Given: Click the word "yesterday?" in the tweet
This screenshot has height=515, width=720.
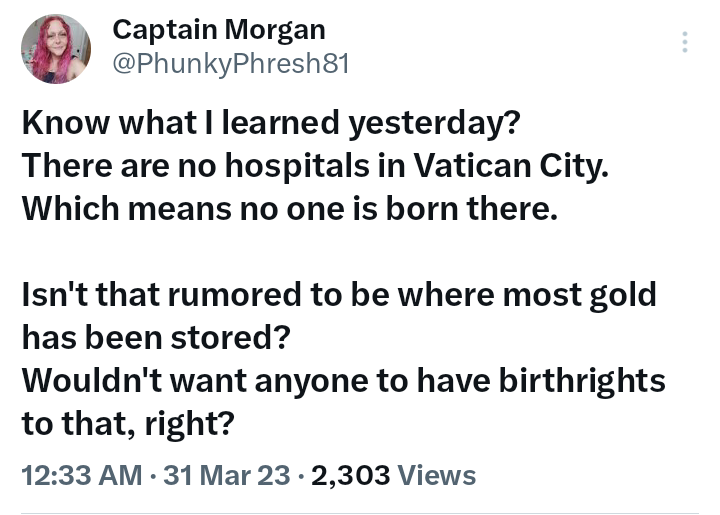Looking at the screenshot, I should coord(432,123).
